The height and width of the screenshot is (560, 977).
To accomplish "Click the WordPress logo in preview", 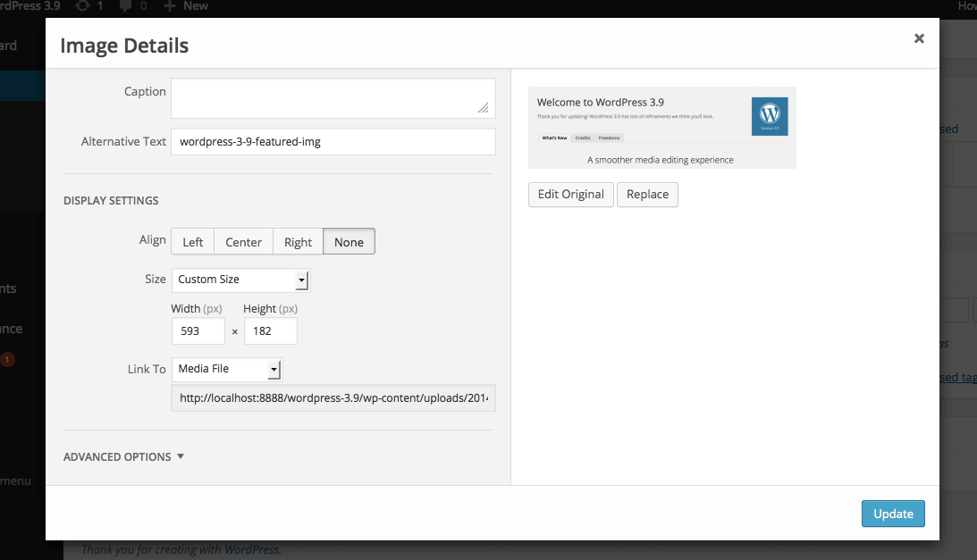I will tap(770, 116).
